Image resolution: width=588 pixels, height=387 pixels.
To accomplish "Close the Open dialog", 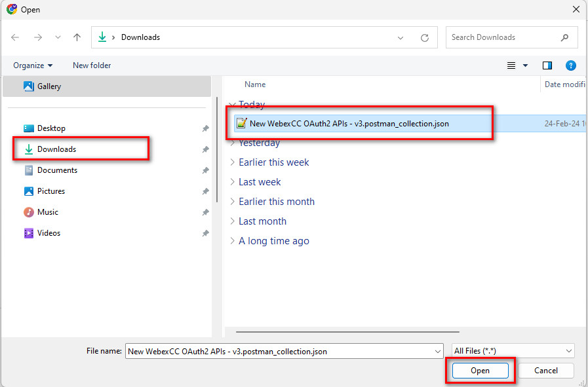I will 576,9.
